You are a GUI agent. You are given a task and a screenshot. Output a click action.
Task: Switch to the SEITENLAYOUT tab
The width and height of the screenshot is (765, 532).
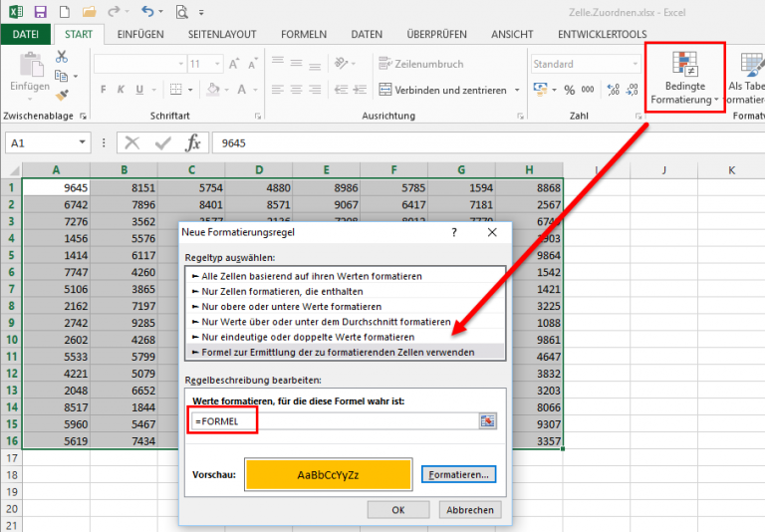point(222,34)
